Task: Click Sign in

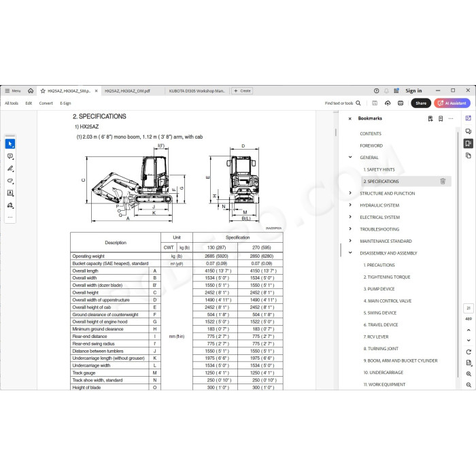Action: point(413,90)
